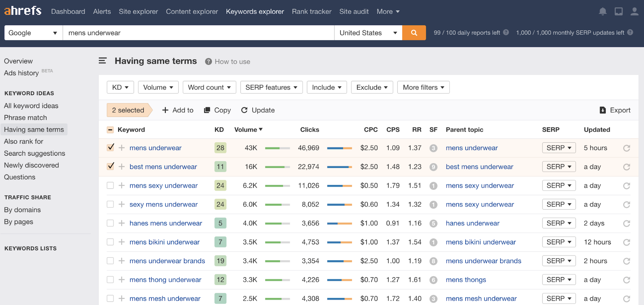Toggle the select-all checkbox in the table header
This screenshot has height=305, width=644.
[x=110, y=130]
